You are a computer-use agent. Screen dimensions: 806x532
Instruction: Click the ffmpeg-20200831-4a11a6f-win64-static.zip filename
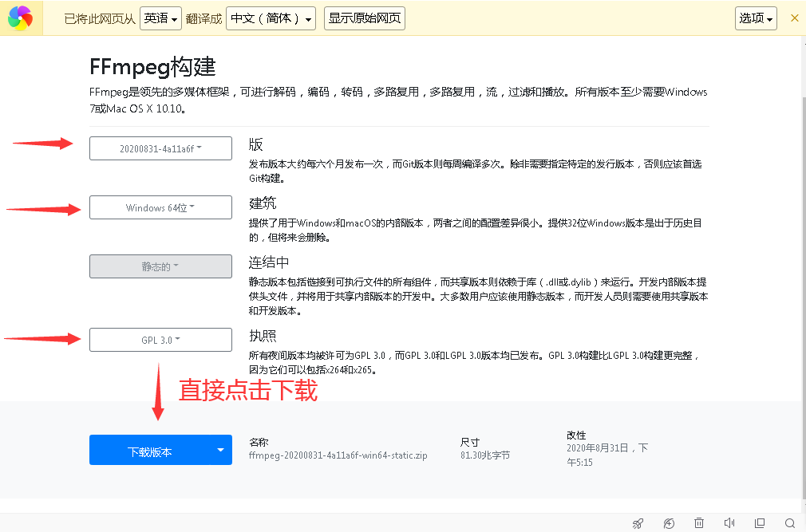click(x=338, y=455)
